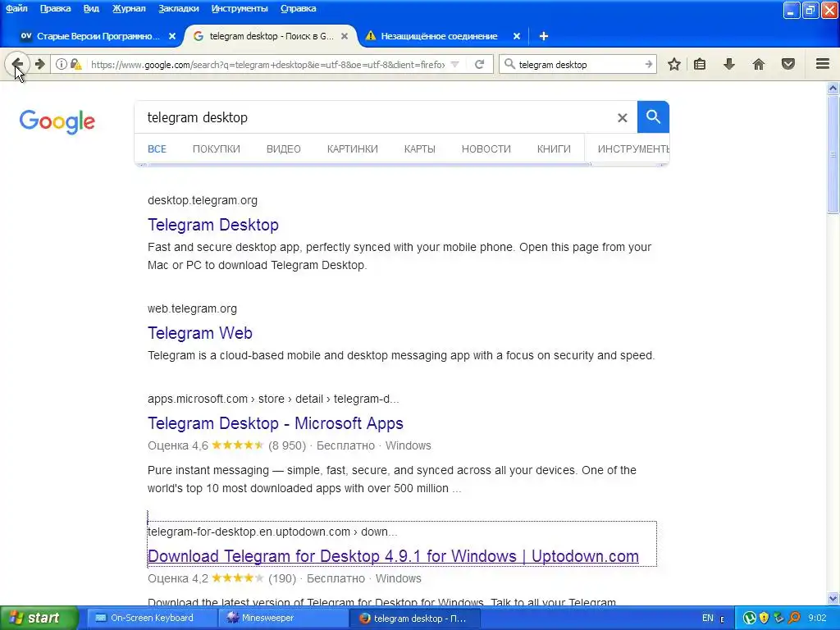
Task: Switch to Minesweeper in taskbar
Action: 283,619
